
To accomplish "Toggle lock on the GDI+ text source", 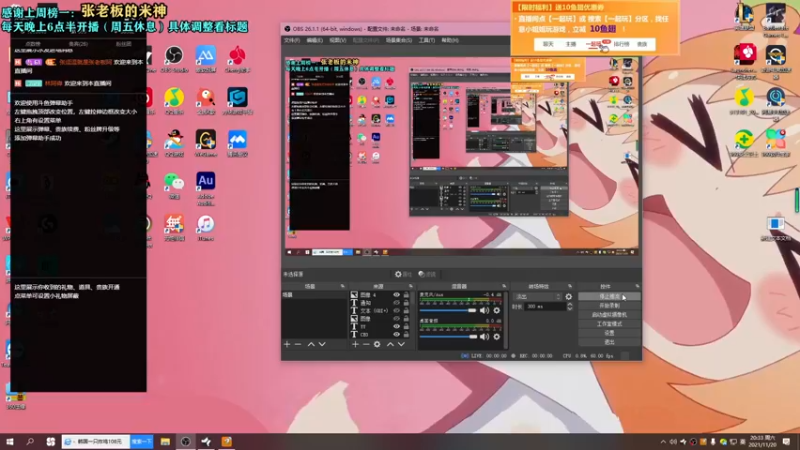I will coord(406,311).
